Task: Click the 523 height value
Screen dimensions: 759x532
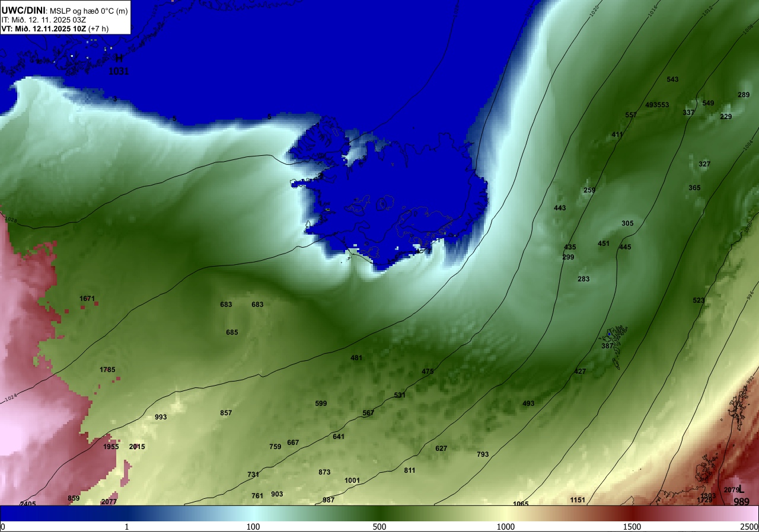Action: [699, 300]
